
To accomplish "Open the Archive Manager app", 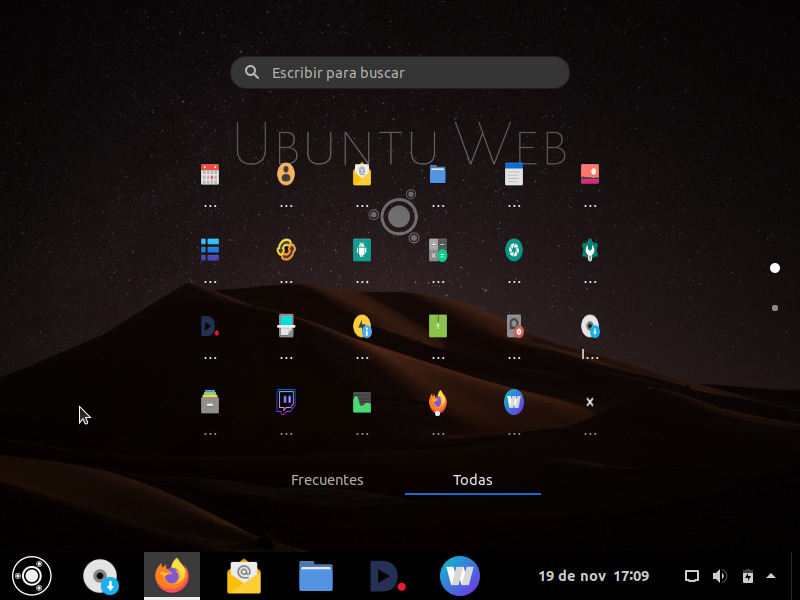I will tap(210, 403).
